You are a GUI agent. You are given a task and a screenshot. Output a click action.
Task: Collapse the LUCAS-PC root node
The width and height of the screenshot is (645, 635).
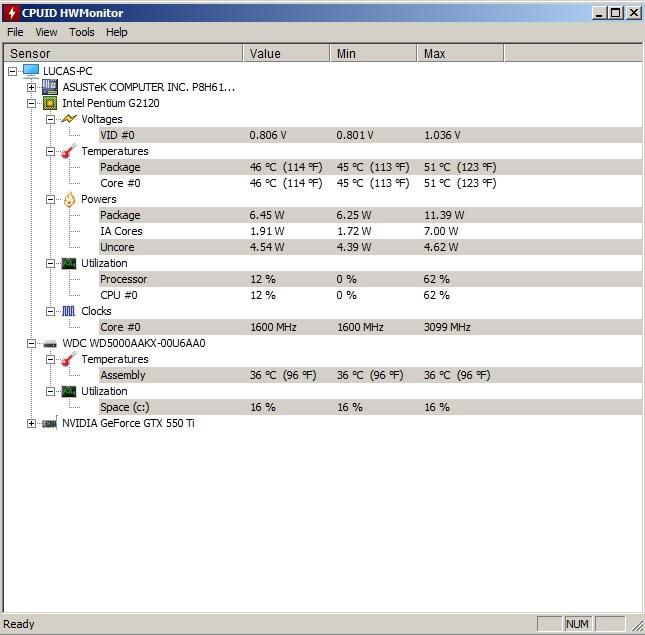12,71
